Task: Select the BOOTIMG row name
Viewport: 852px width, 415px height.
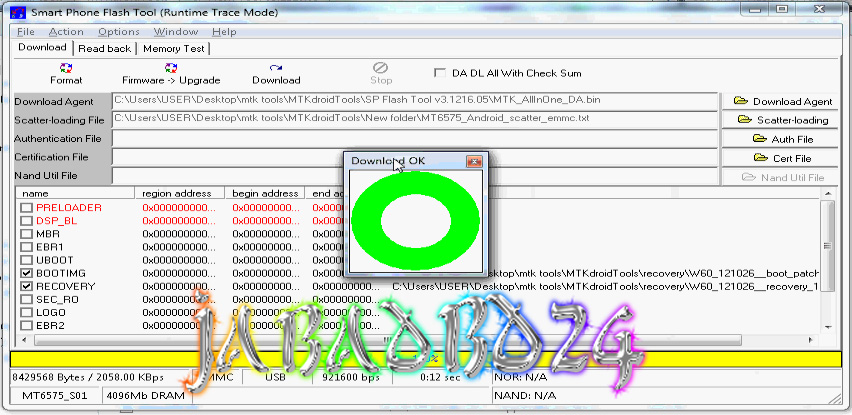Action: pos(61,273)
